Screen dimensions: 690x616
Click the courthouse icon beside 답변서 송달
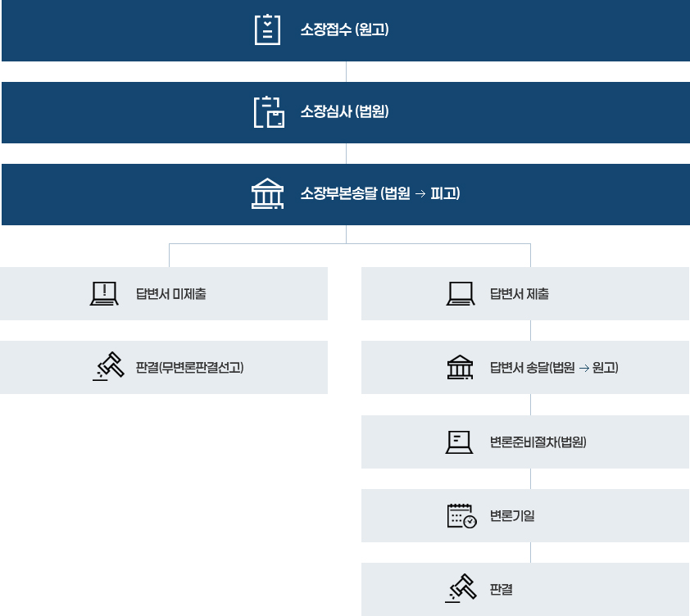(x=461, y=367)
